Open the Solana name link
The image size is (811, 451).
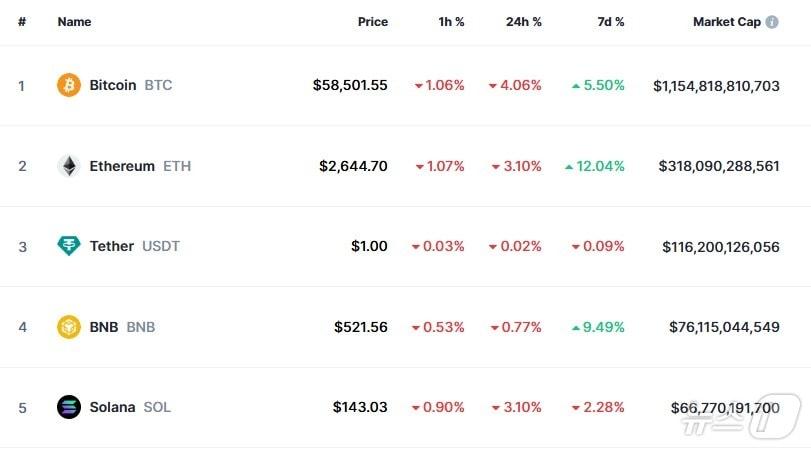click(112, 407)
